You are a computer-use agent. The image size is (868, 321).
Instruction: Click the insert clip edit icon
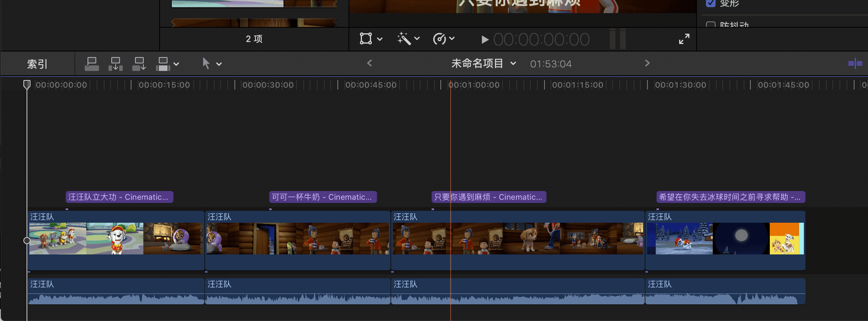click(x=115, y=64)
